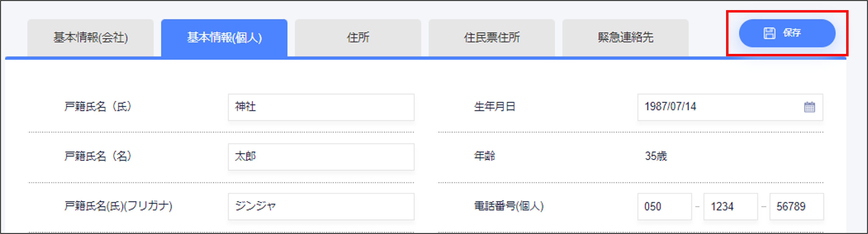This screenshot has width=868, height=234.
Task: Switch to the 基本情報(会社) tab
Action: [x=90, y=38]
